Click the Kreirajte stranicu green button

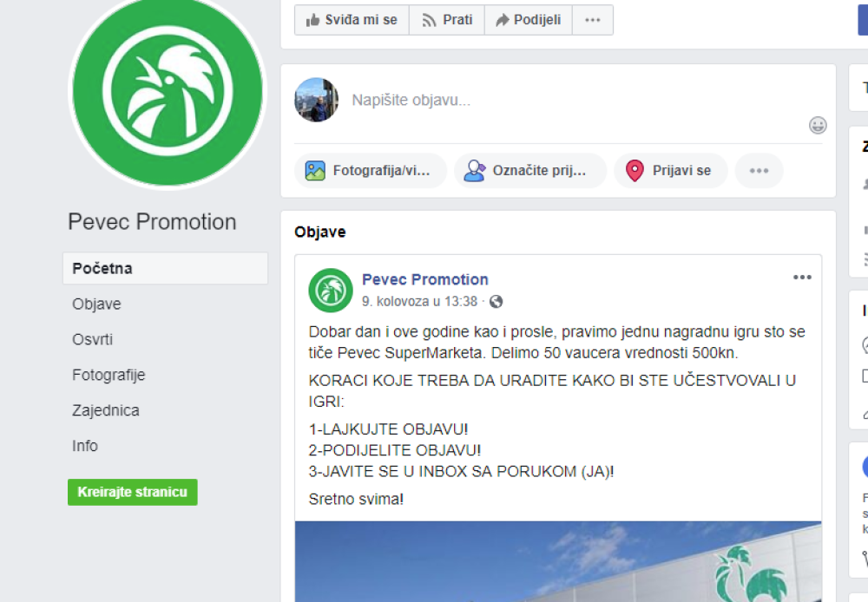[132, 492]
